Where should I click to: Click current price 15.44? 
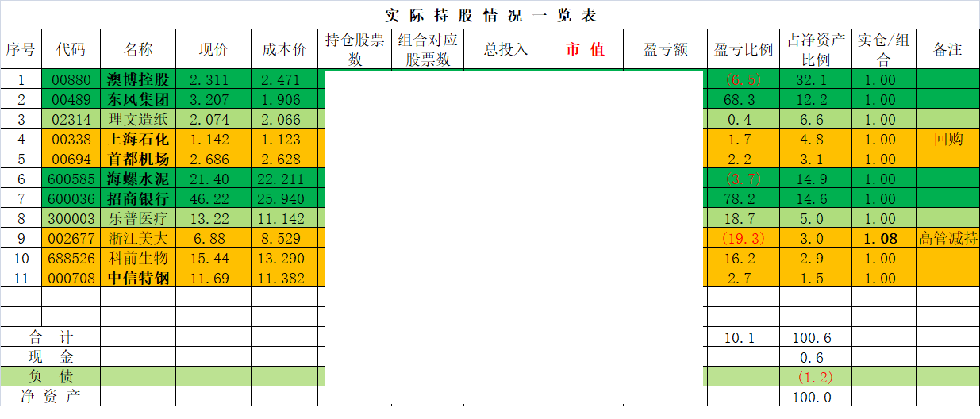point(213,258)
